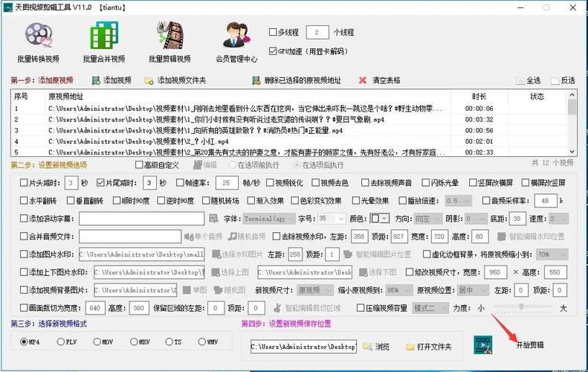Enable 高级自定义 checkbox
Screen dimensions: 588x372
(x=139, y=164)
